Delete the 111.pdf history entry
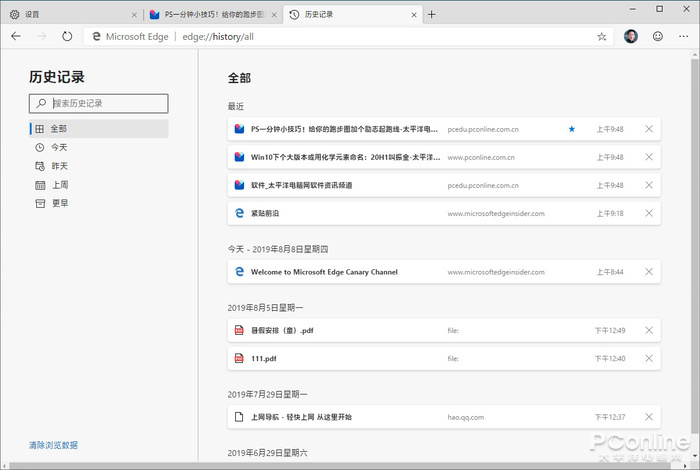The height and width of the screenshot is (470, 700). coord(649,358)
